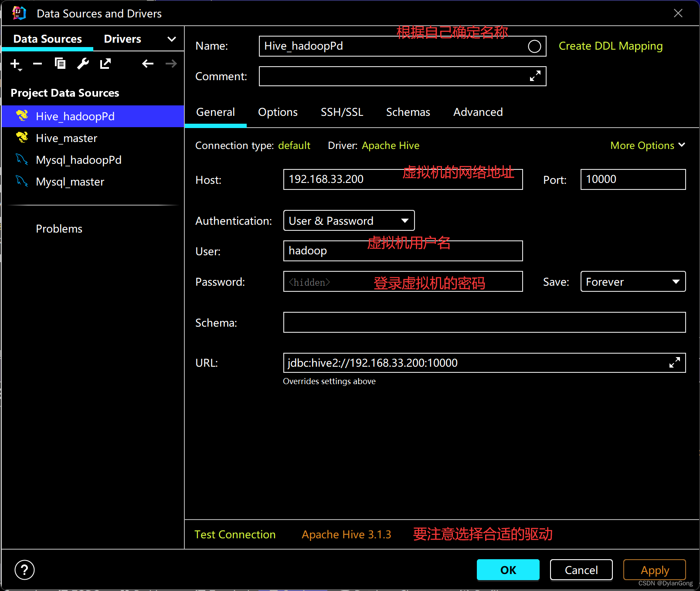The image size is (700, 591).
Task: Select Hive_hadoopPd data source
Action: pyautogui.click(x=93, y=116)
